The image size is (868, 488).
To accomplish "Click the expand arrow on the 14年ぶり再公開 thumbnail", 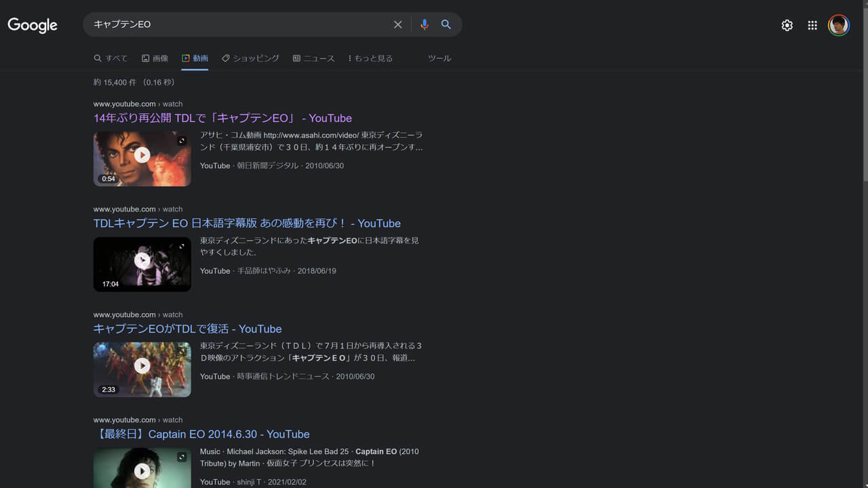I will (x=182, y=140).
